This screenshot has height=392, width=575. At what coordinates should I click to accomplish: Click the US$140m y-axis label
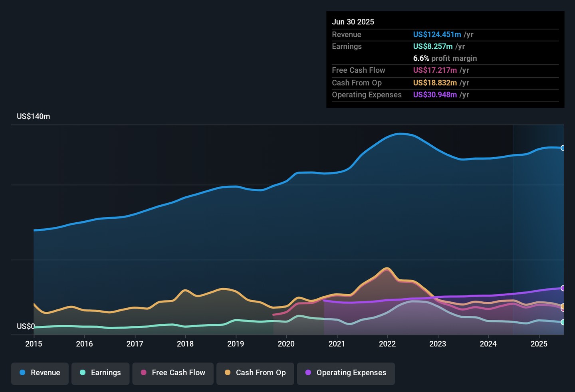point(34,117)
